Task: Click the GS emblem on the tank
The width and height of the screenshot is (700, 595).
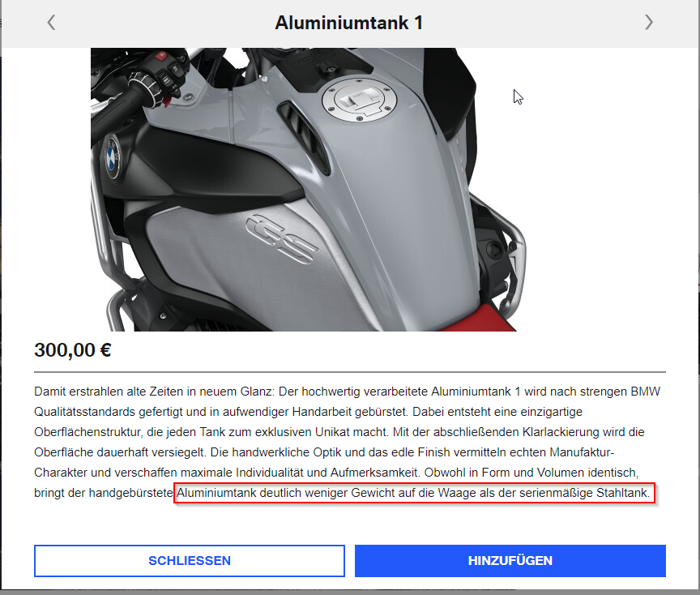Action: pos(282,238)
